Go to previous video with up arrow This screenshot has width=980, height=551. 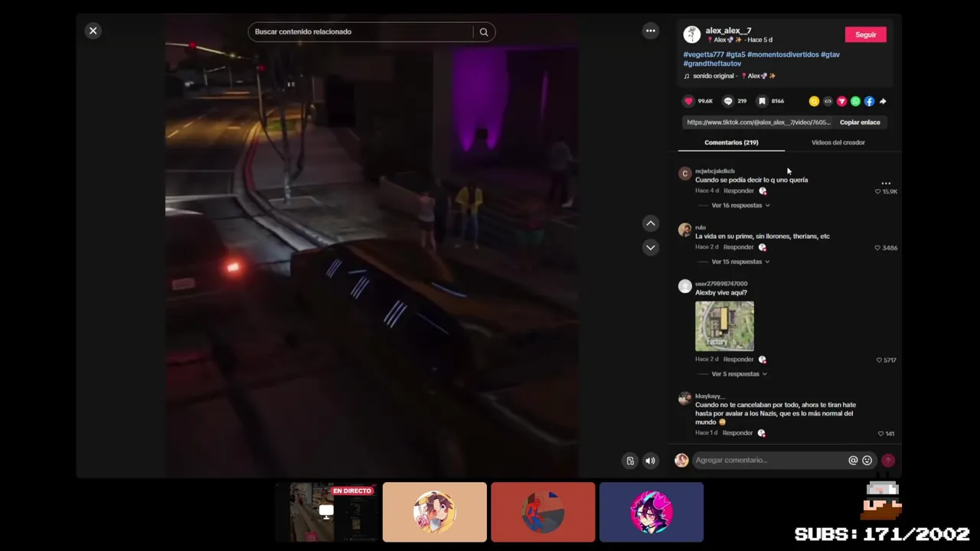pos(650,223)
